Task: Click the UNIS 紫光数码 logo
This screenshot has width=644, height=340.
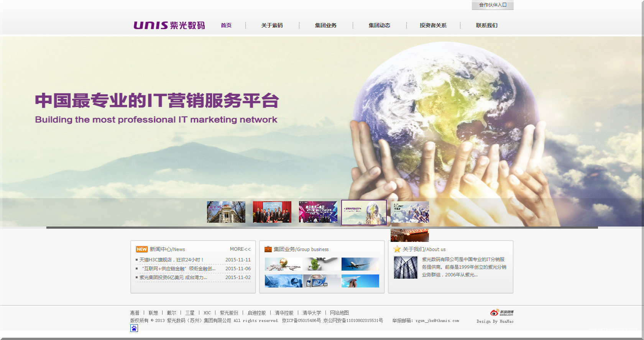Action: [169, 25]
